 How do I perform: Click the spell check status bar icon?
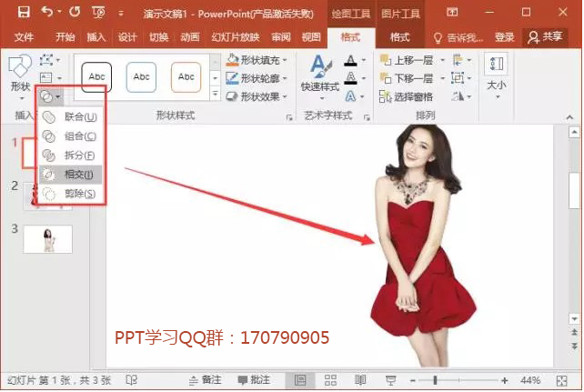(131, 380)
